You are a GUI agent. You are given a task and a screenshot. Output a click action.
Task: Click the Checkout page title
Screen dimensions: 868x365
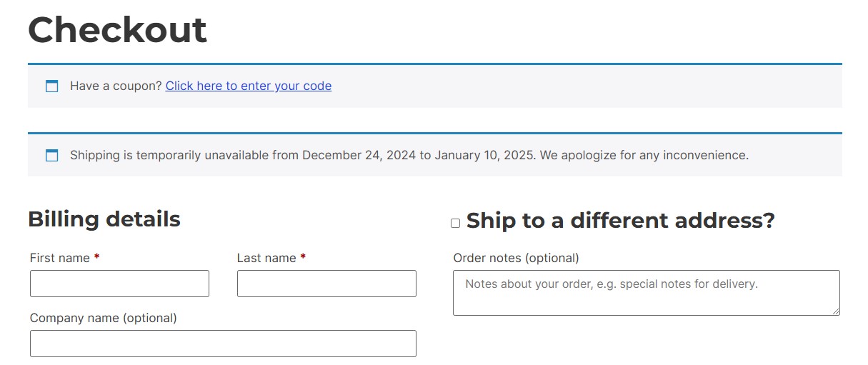117,30
